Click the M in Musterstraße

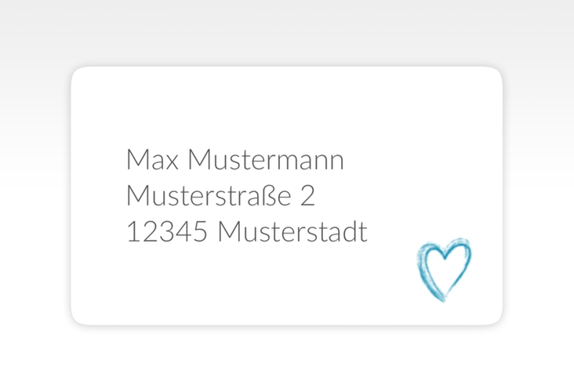coord(136,196)
